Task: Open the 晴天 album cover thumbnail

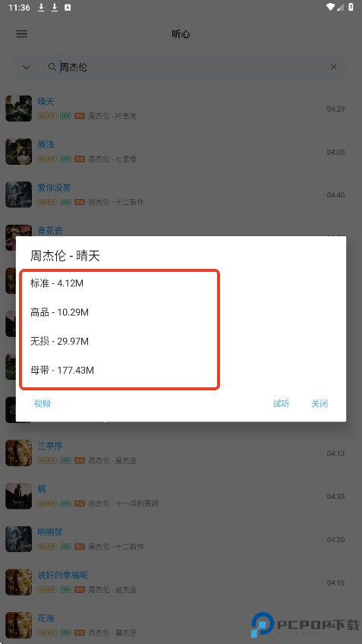Action: (x=18, y=109)
